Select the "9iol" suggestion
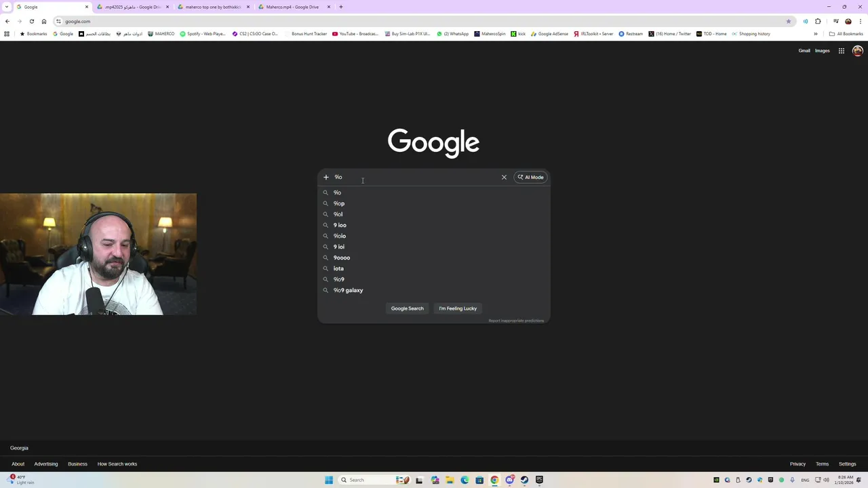This screenshot has width=868, height=488. point(434,214)
